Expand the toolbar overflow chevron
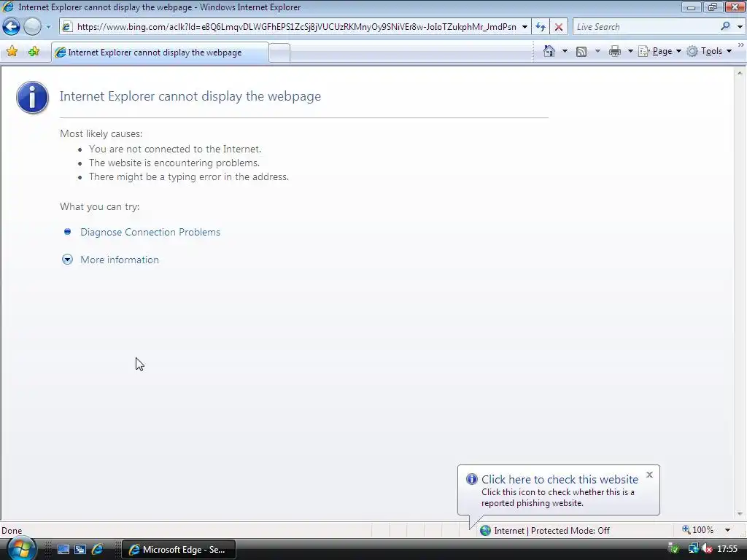 click(x=741, y=44)
